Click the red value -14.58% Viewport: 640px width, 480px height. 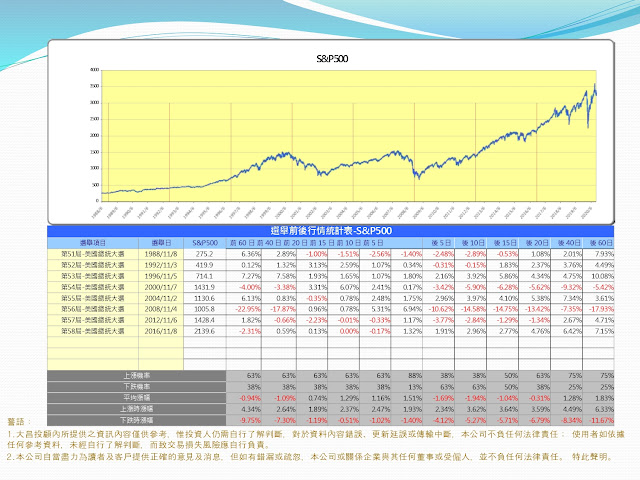[473, 309]
